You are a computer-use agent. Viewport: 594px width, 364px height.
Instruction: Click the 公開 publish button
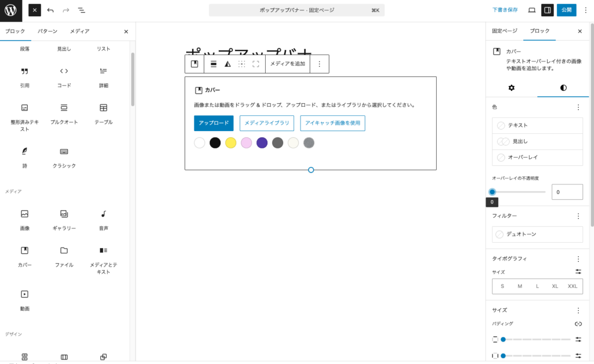point(566,9)
